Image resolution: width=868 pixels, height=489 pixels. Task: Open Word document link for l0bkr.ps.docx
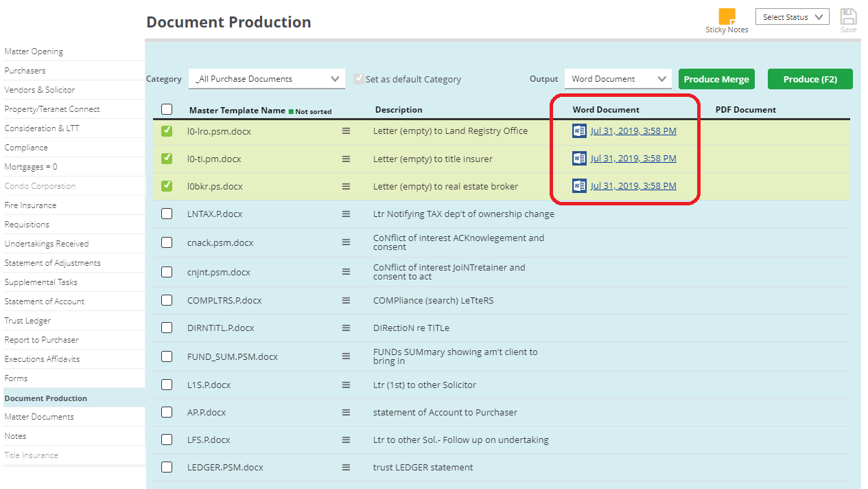click(x=633, y=185)
